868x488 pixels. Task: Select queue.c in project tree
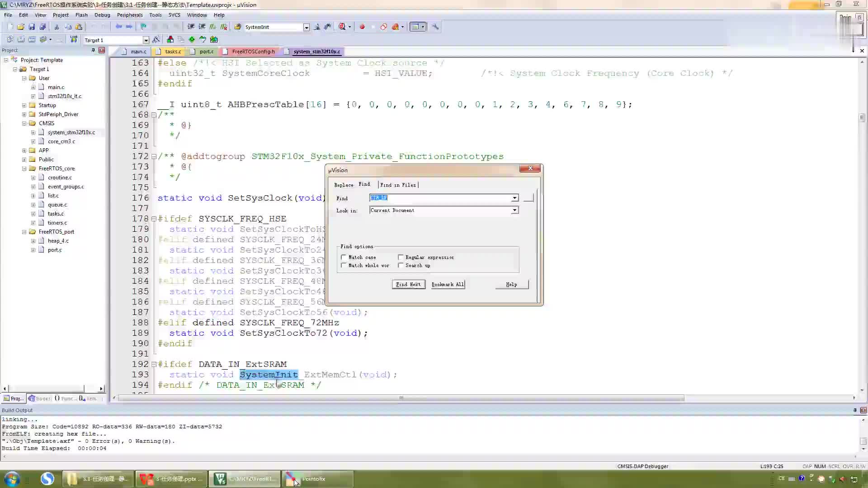[x=57, y=205]
